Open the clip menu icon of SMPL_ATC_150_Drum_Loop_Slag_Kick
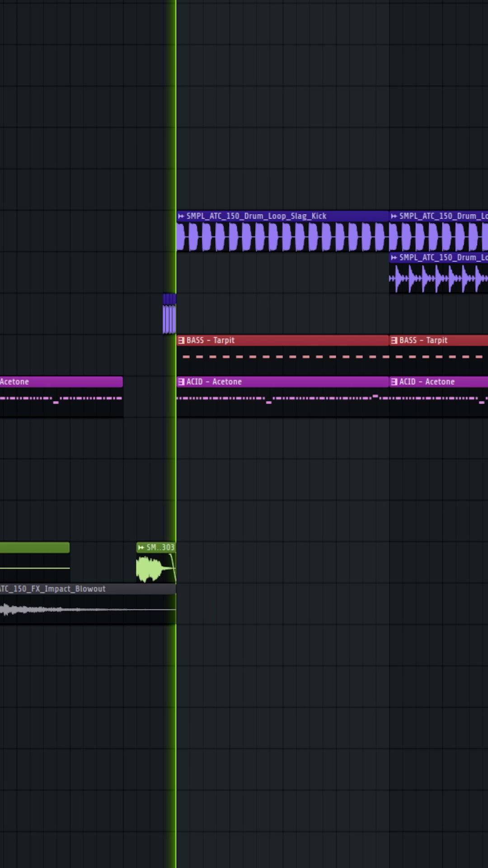The image size is (488, 868). point(181,216)
